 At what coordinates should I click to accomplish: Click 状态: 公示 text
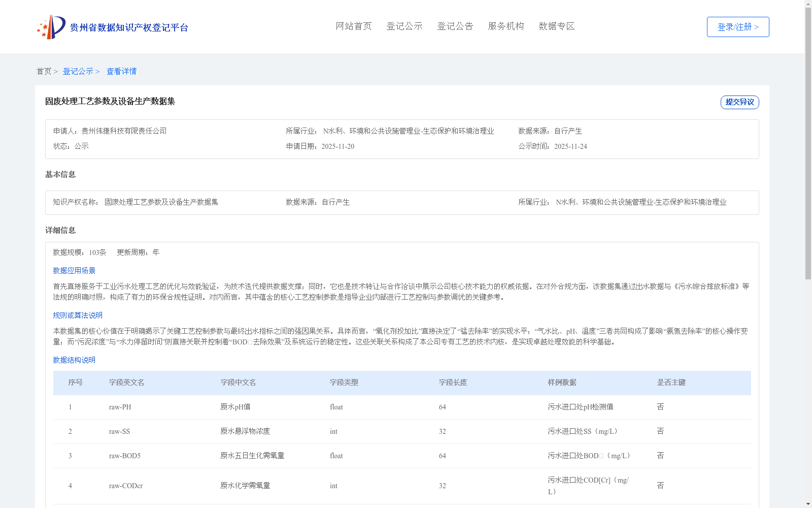(71, 146)
